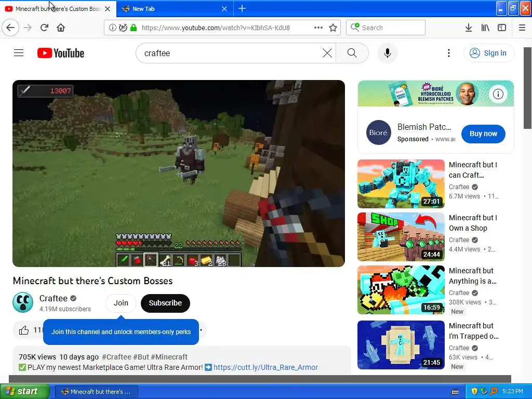Select the Minecraft but there's Custom Bosses tab

[58, 9]
